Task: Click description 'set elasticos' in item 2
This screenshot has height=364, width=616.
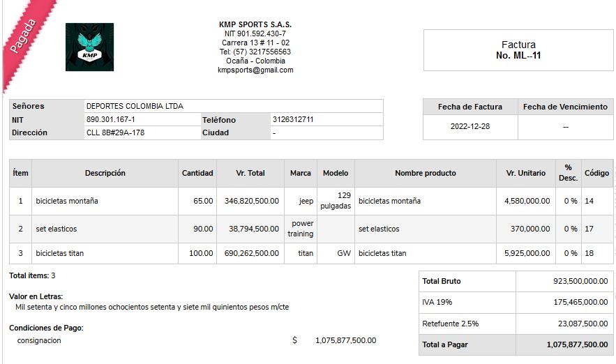Action: (57, 229)
